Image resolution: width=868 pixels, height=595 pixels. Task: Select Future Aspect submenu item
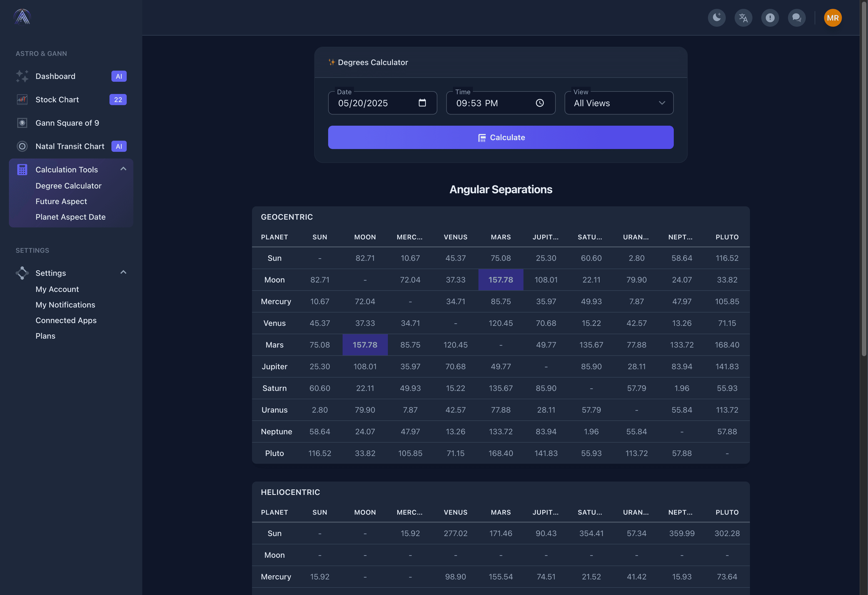(61, 202)
